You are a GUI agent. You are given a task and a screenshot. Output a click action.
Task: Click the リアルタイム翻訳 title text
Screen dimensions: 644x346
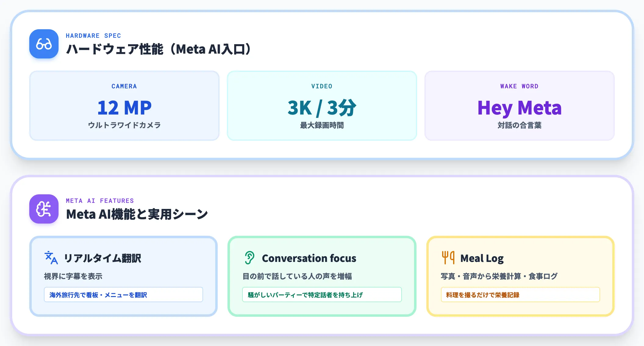(102, 258)
